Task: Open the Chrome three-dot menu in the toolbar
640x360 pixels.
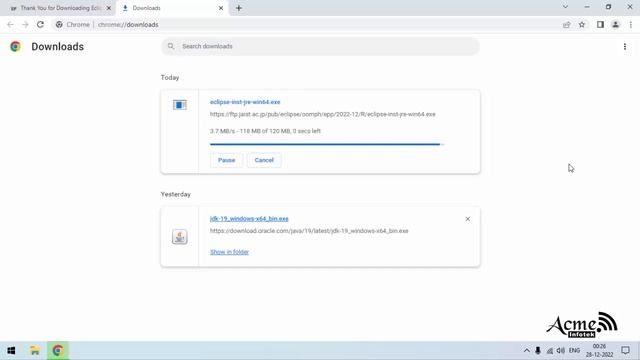Action: (x=631, y=25)
